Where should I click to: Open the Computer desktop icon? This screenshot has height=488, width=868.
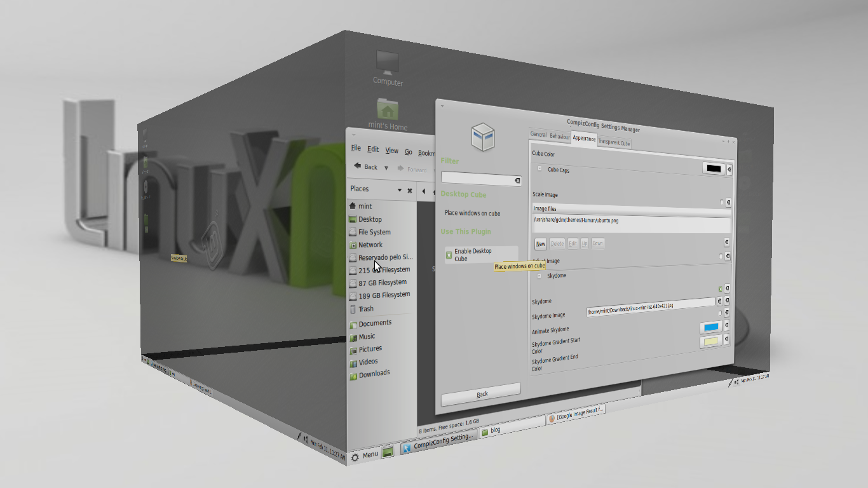[388, 69]
